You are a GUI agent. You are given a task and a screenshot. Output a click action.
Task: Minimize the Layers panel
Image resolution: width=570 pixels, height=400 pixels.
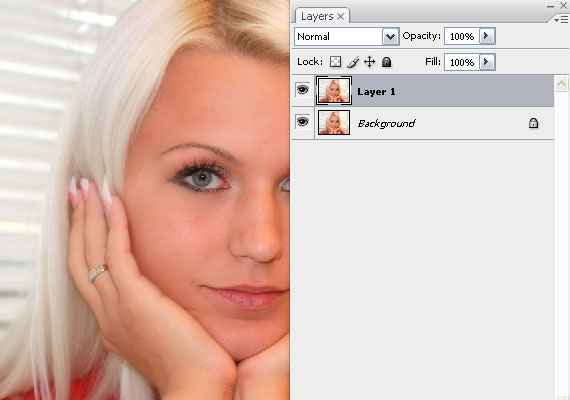[x=550, y=6]
